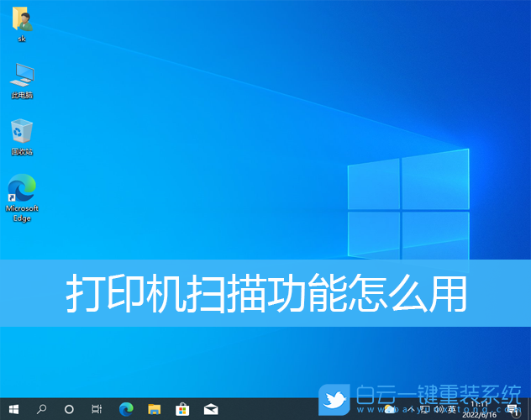
Task: Open the notification center icon
Action: pyautogui.click(x=513, y=410)
